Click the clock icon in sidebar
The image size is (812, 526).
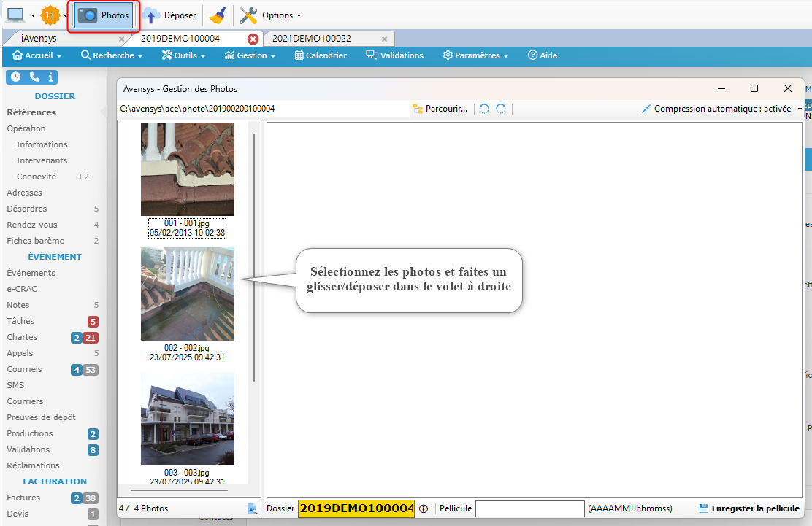coord(15,77)
